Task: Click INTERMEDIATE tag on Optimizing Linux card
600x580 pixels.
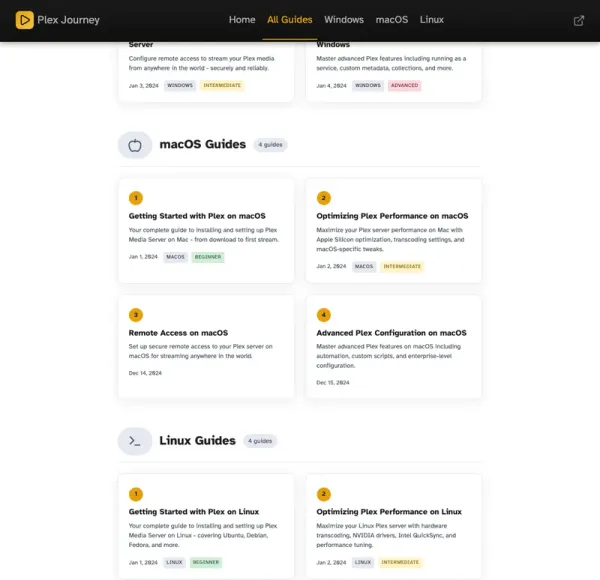Action: 400,562
